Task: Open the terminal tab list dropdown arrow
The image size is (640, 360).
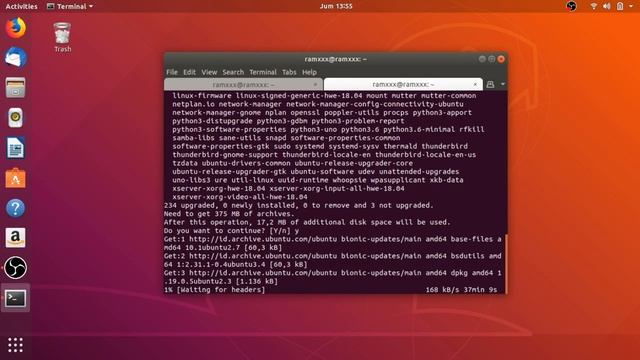Action: coord(502,84)
